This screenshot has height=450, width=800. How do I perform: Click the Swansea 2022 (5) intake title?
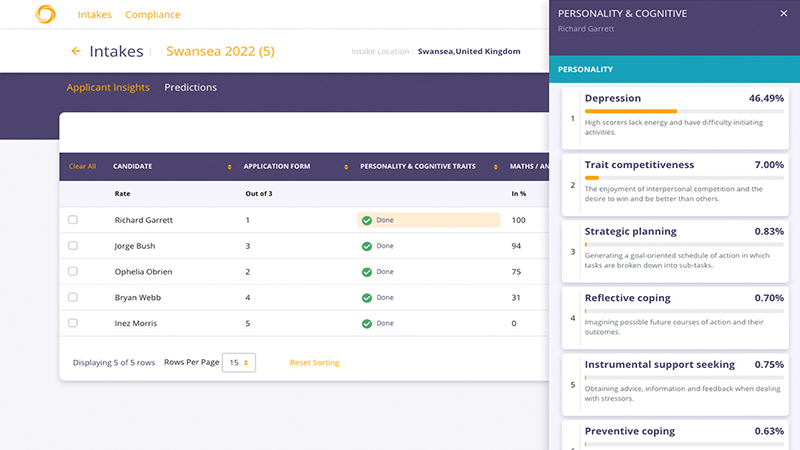[x=220, y=51]
